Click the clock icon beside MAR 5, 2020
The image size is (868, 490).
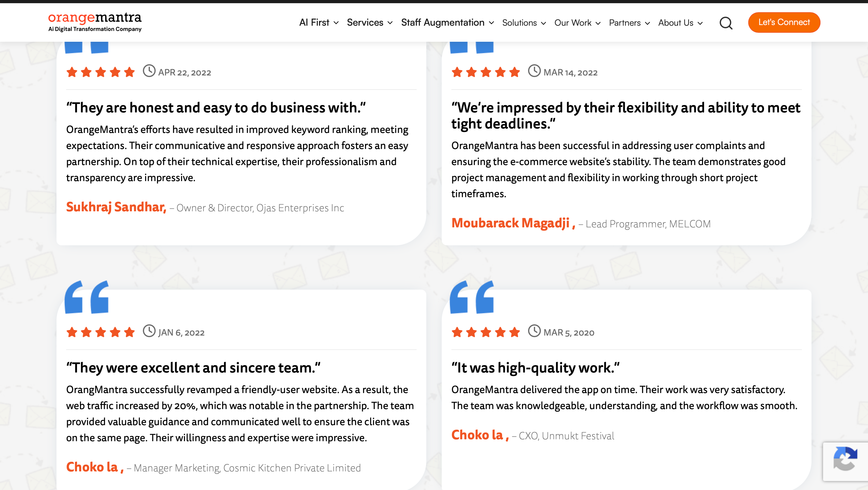click(x=534, y=331)
